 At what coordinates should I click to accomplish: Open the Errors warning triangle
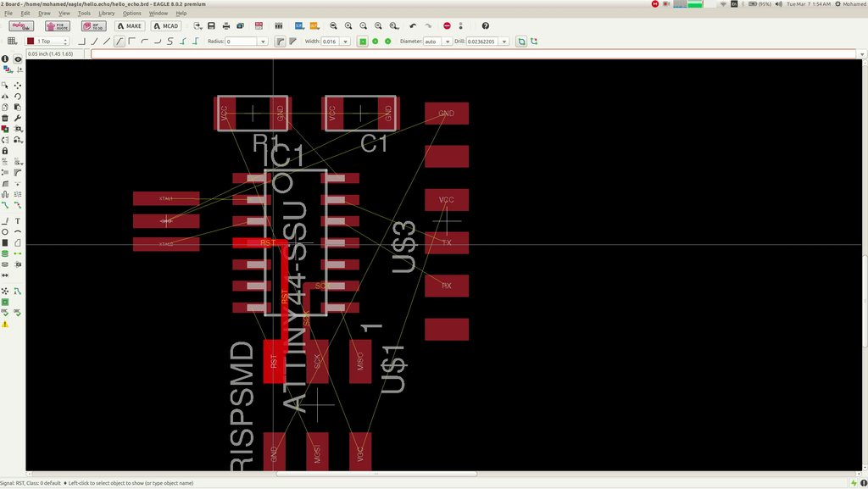(x=5, y=324)
